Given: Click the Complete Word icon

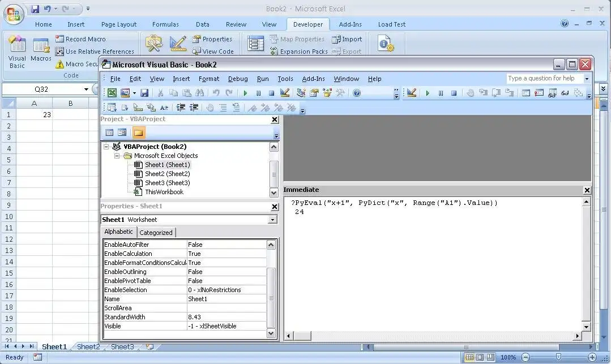Looking at the screenshot, I should (x=164, y=108).
